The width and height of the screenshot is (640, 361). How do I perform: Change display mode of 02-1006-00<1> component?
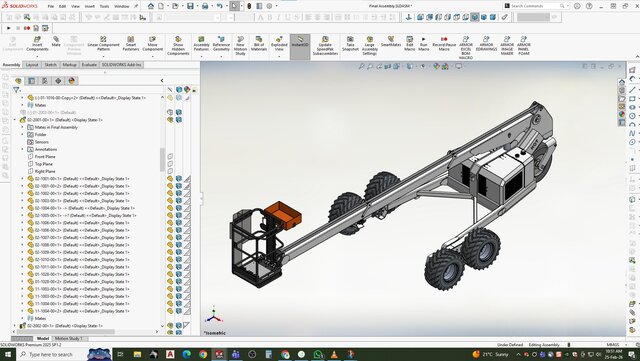point(179,223)
